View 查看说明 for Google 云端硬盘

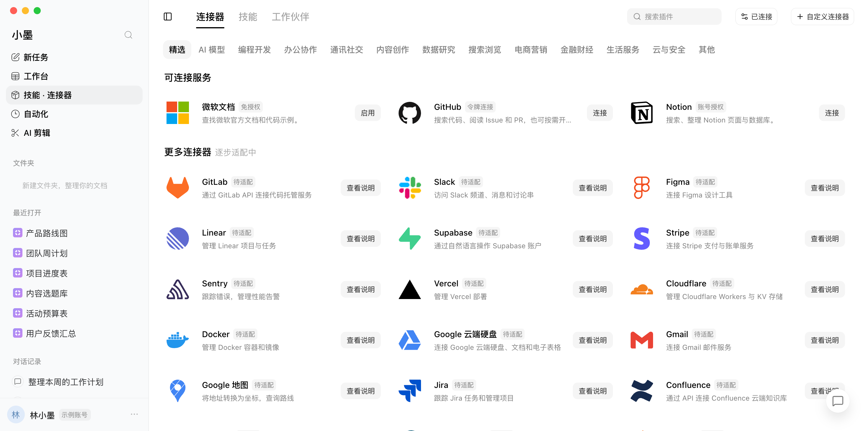[593, 340]
